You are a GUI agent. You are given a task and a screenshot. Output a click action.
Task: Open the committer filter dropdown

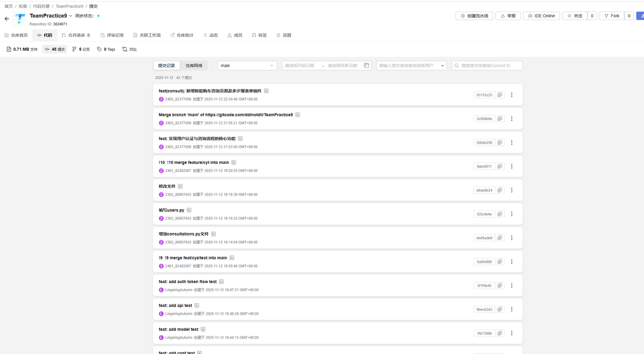click(x=412, y=65)
